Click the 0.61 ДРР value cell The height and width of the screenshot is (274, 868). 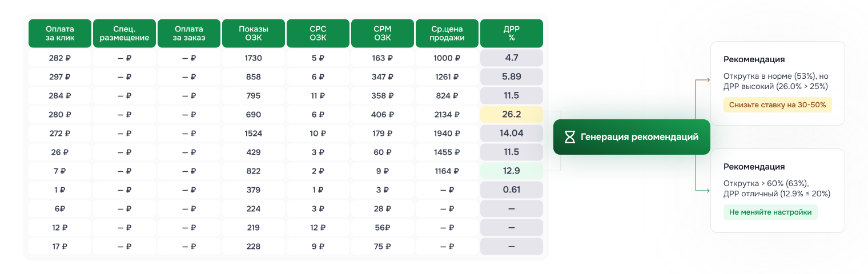[x=512, y=190]
